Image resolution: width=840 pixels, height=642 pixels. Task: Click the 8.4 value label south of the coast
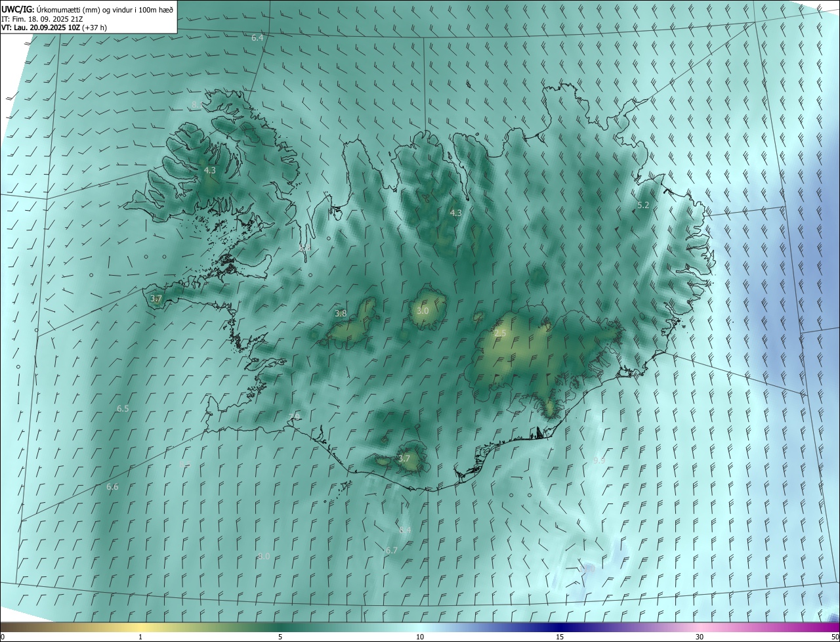pyautogui.click(x=405, y=530)
